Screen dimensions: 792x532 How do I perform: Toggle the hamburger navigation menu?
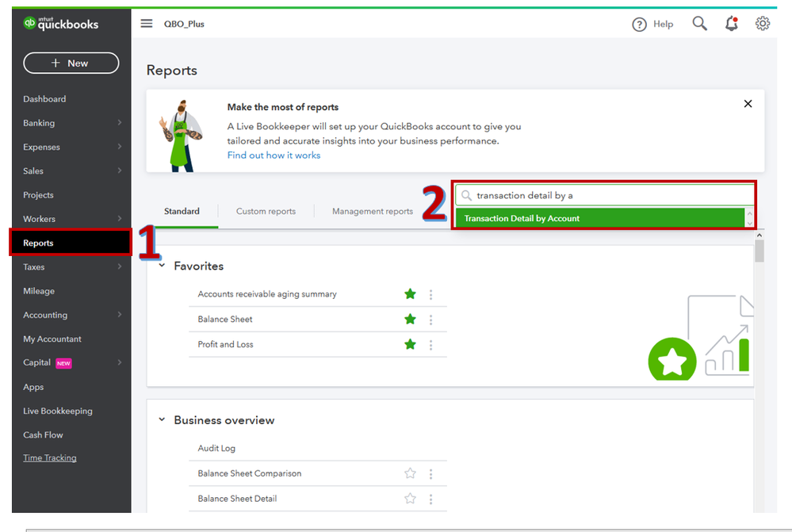coord(147,23)
